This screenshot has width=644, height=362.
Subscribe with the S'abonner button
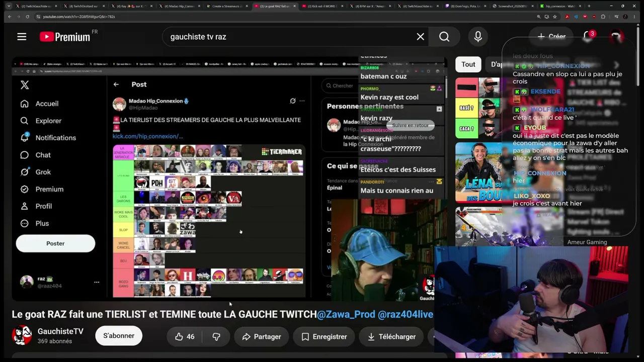tap(119, 336)
